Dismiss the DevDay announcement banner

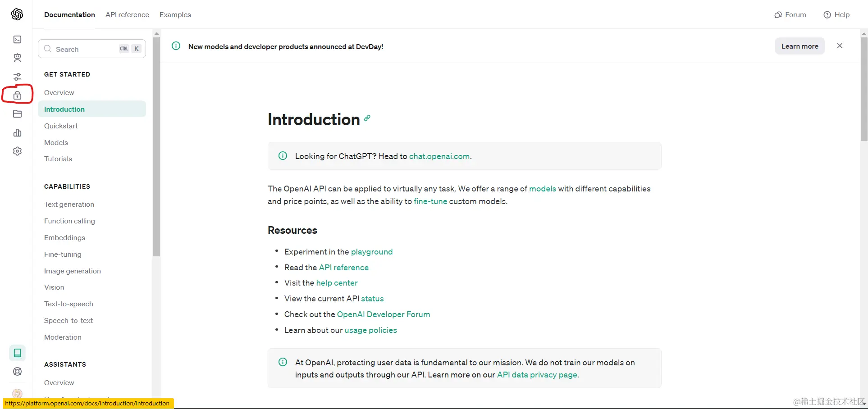point(840,46)
